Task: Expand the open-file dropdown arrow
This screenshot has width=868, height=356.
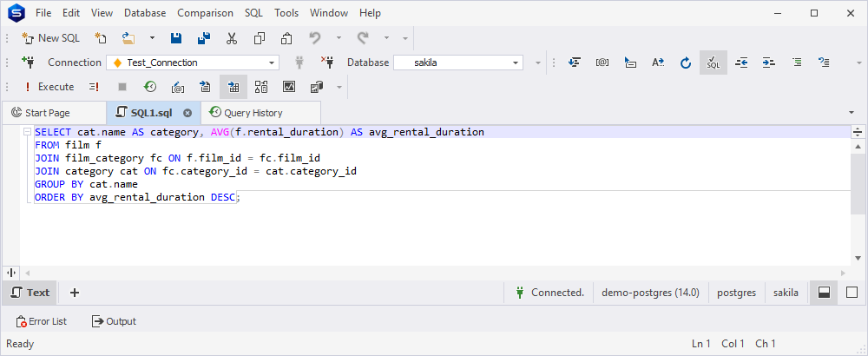Action: pos(152,38)
